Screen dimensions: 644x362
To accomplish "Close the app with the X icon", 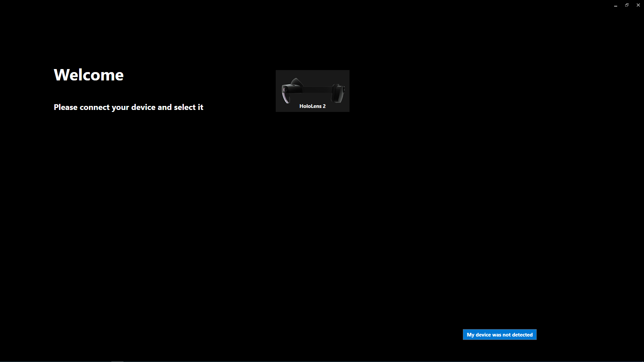I will click(638, 5).
